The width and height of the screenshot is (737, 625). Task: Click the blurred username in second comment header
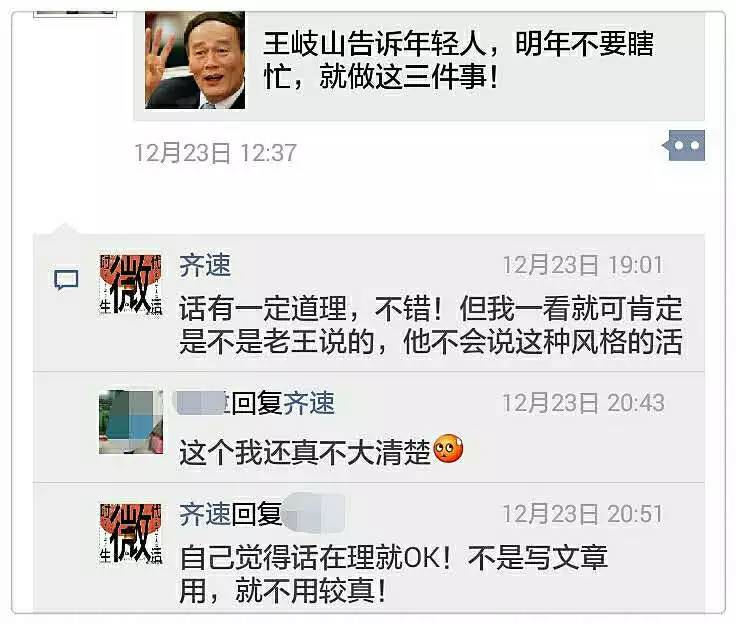point(201,403)
